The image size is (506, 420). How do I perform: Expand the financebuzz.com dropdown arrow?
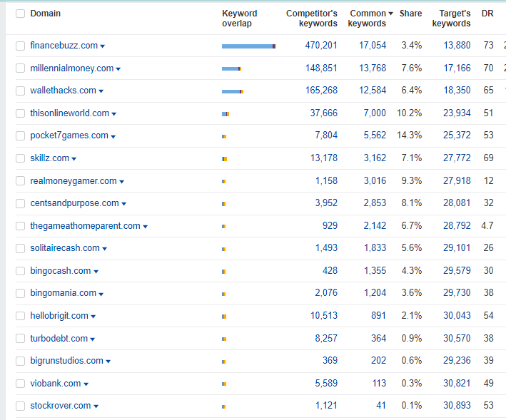pos(103,46)
